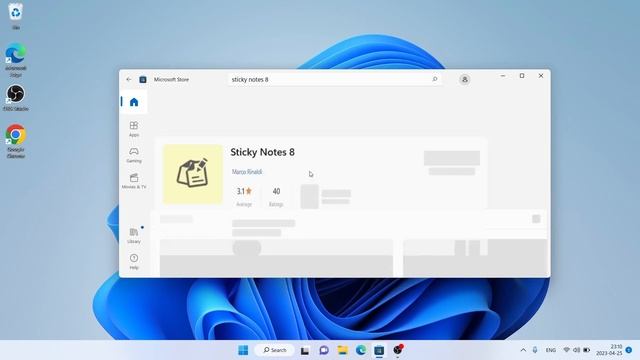This screenshot has height=360, width=640.
Task: Open Microsoft Edge desktop shortcut
Action: 16,60
